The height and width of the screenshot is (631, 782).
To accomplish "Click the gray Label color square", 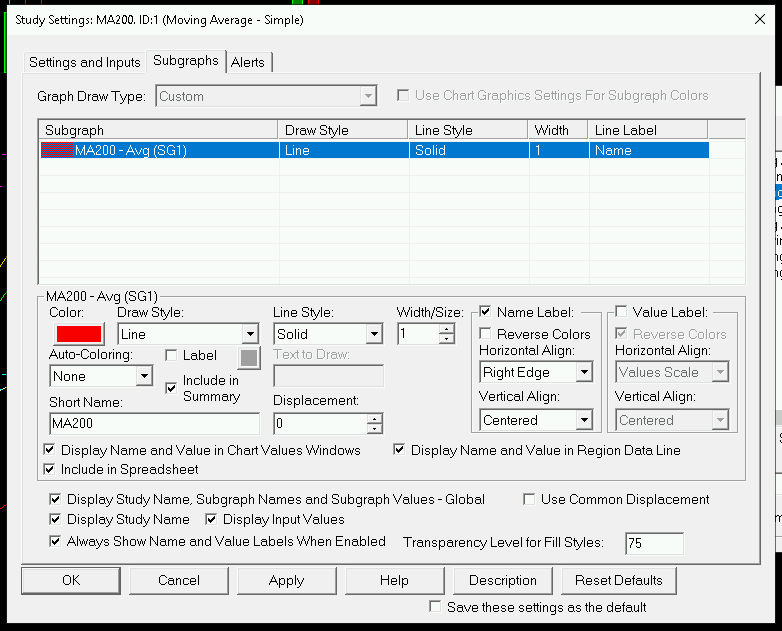I will tap(247, 357).
